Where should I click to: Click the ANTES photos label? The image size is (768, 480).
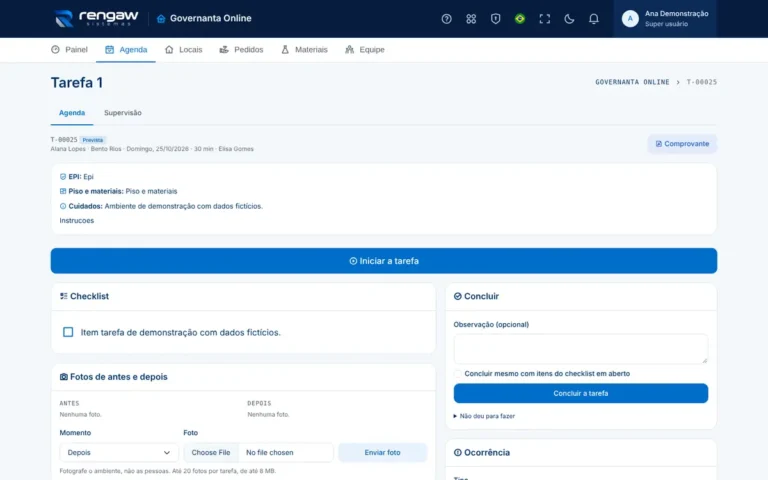coord(69,404)
